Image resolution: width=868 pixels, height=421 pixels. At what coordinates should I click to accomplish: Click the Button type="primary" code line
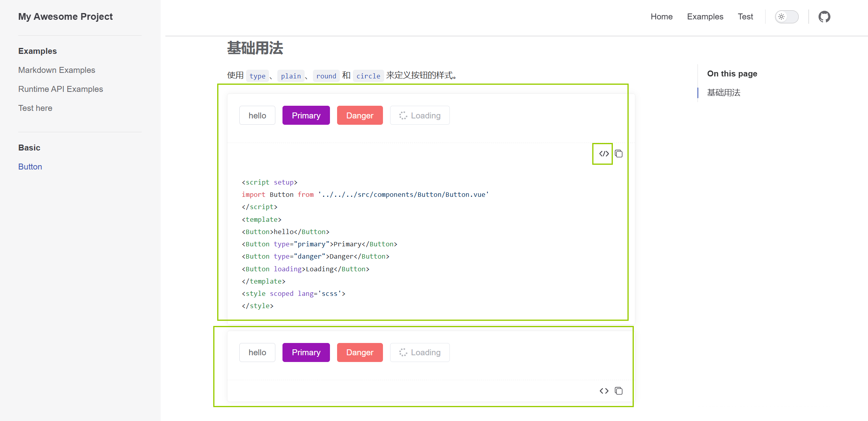pos(320,244)
